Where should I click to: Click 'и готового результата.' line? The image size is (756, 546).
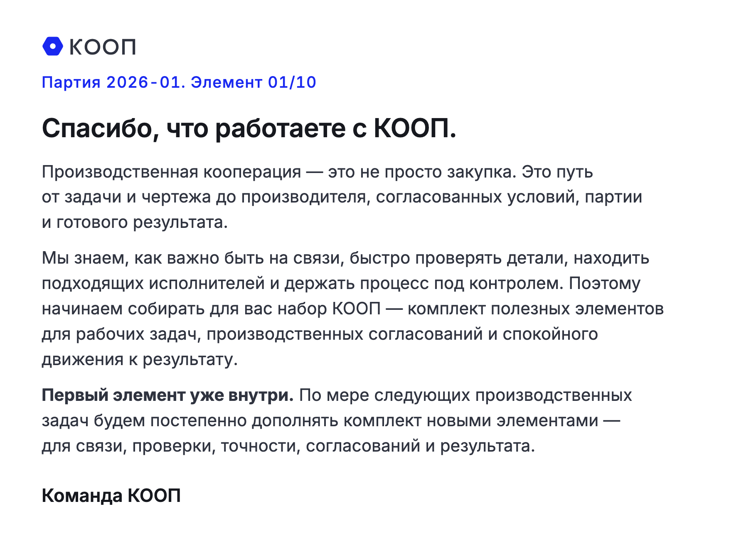(135, 222)
